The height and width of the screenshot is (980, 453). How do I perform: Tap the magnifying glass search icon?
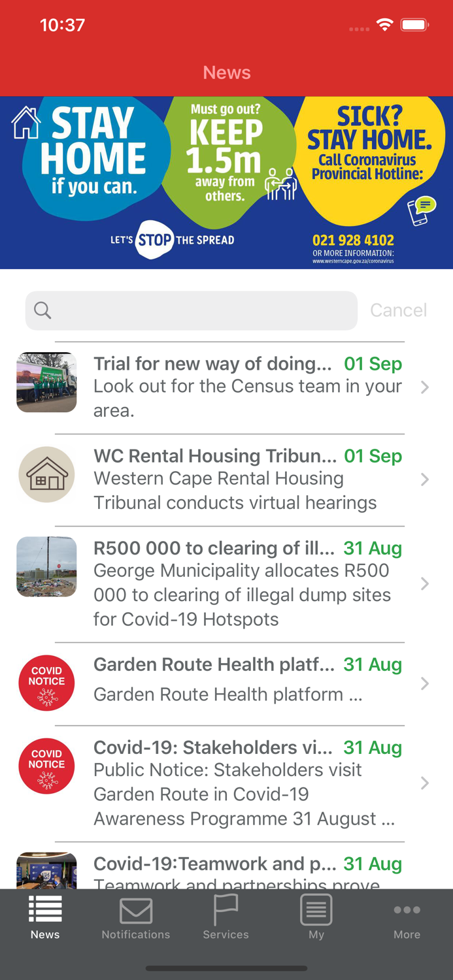42,310
